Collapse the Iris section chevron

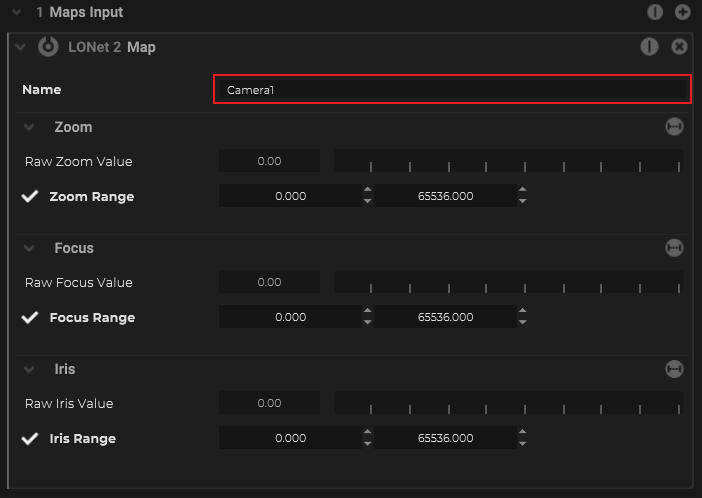coord(31,369)
